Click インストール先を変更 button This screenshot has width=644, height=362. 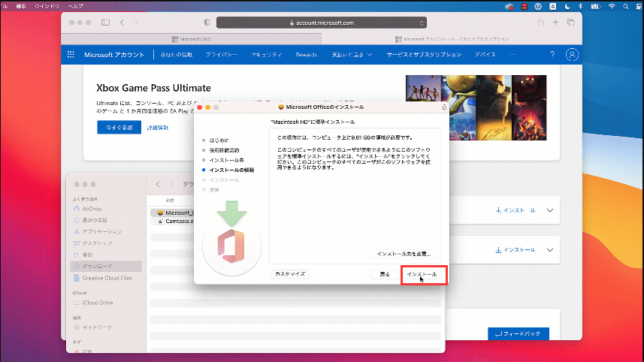tap(405, 255)
